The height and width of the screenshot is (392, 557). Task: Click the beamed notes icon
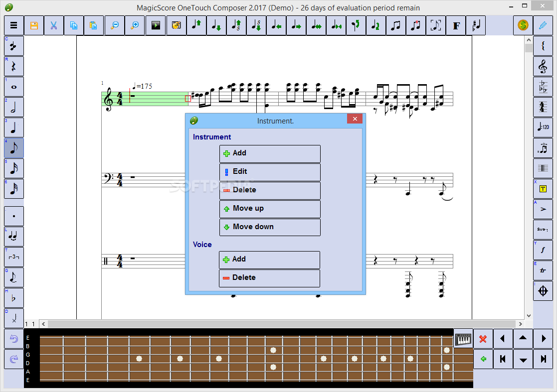point(395,25)
